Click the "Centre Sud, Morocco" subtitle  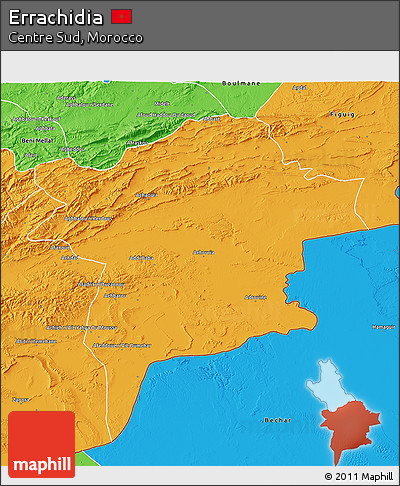pyautogui.click(x=76, y=37)
